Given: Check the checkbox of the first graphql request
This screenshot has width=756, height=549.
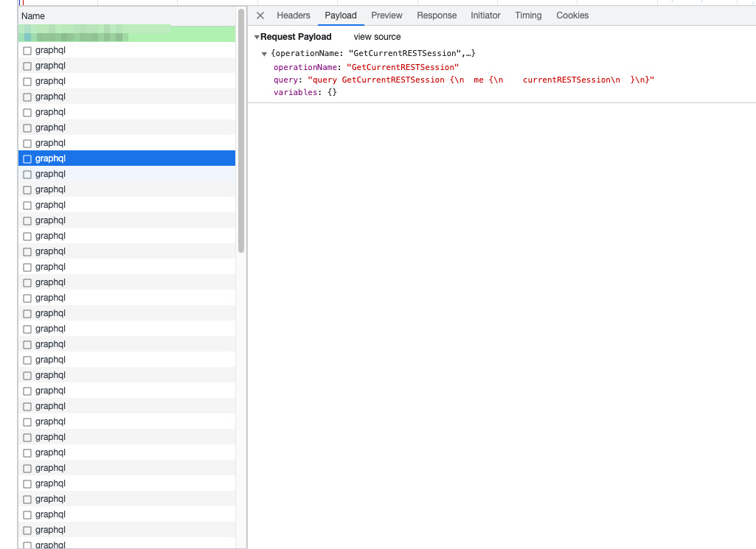Looking at the screenshot, I should 27,49.
